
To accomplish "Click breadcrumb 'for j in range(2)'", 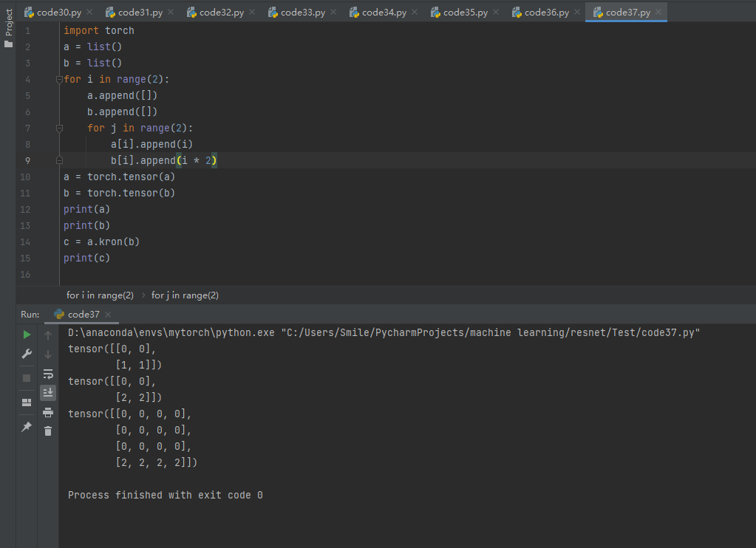I will point(185,295).
